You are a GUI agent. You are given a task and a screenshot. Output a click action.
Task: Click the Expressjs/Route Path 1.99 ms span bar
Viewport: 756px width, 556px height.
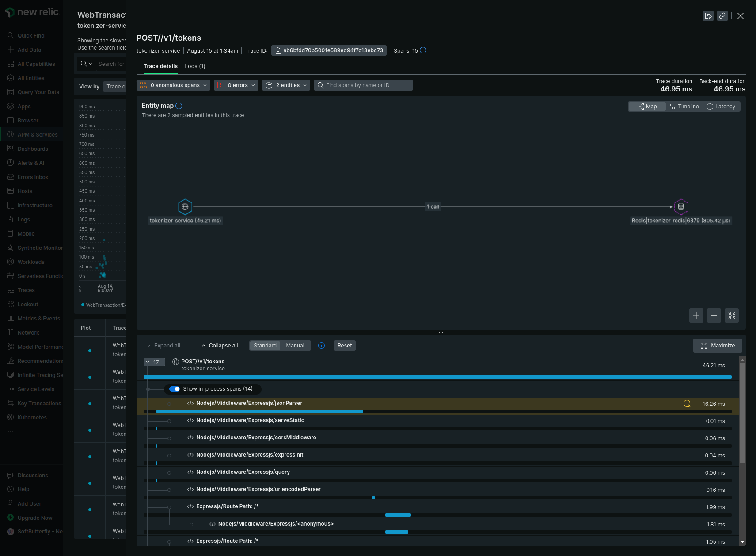pos(398,515)
